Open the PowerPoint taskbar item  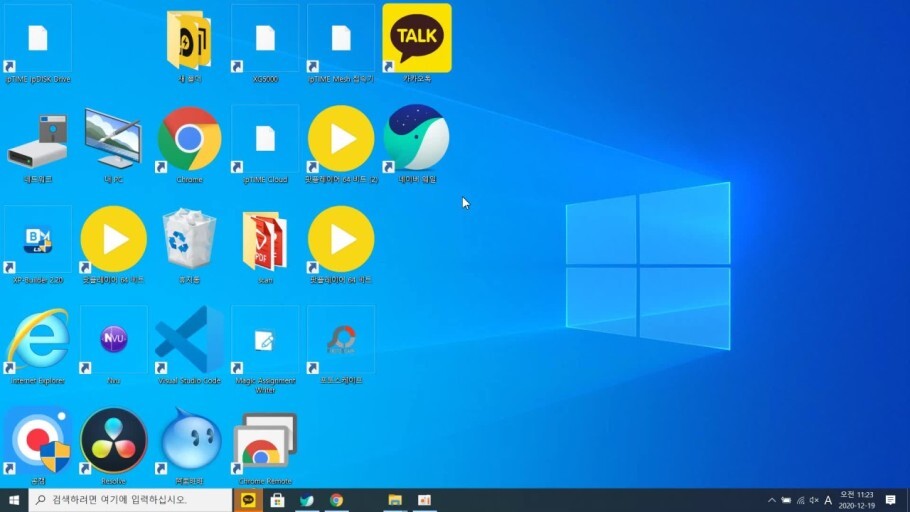424,500
